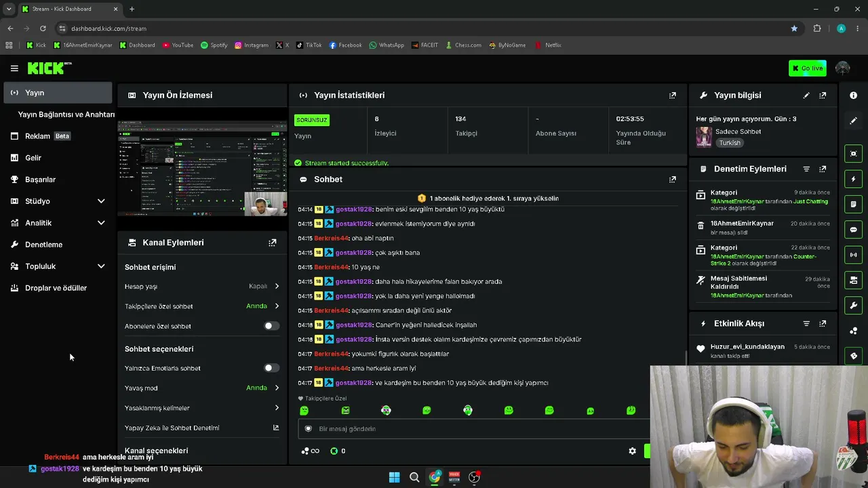Open Yapay Zeka ile Sohbet Denetimi external link
Screen dimensions: 868x488
[276, 428]
